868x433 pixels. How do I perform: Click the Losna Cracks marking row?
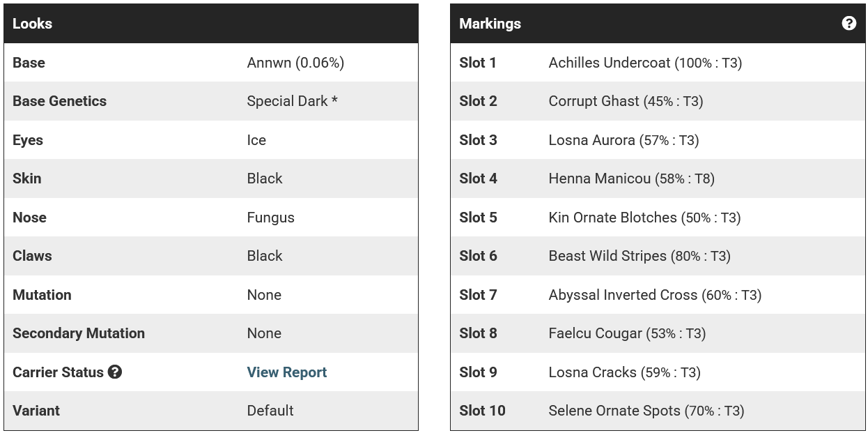[x=658, y=372]
